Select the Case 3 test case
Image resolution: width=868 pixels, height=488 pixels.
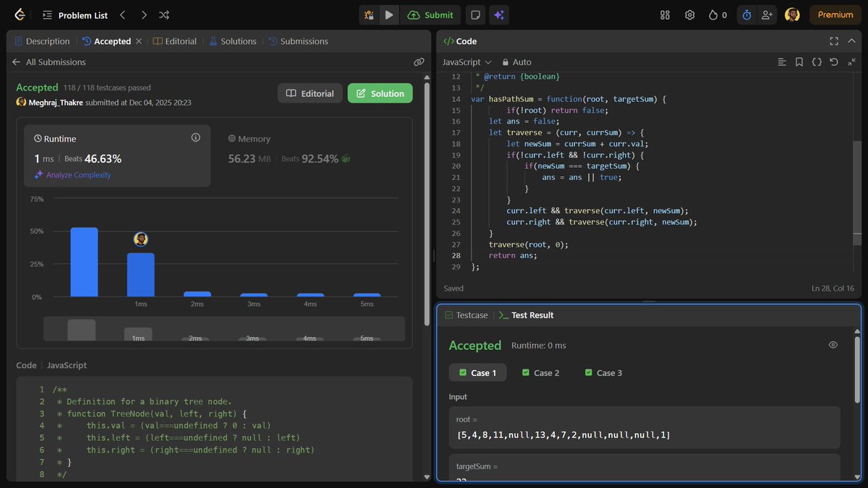tap(603, 372)
